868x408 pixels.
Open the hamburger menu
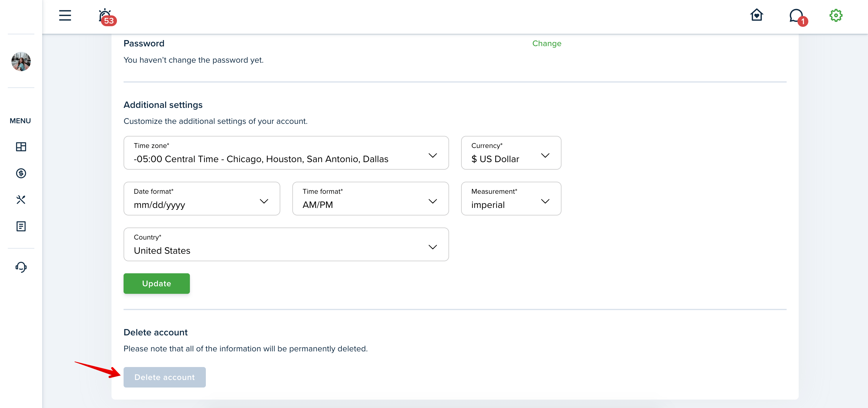pyautogui.click(x=65, y=15)
